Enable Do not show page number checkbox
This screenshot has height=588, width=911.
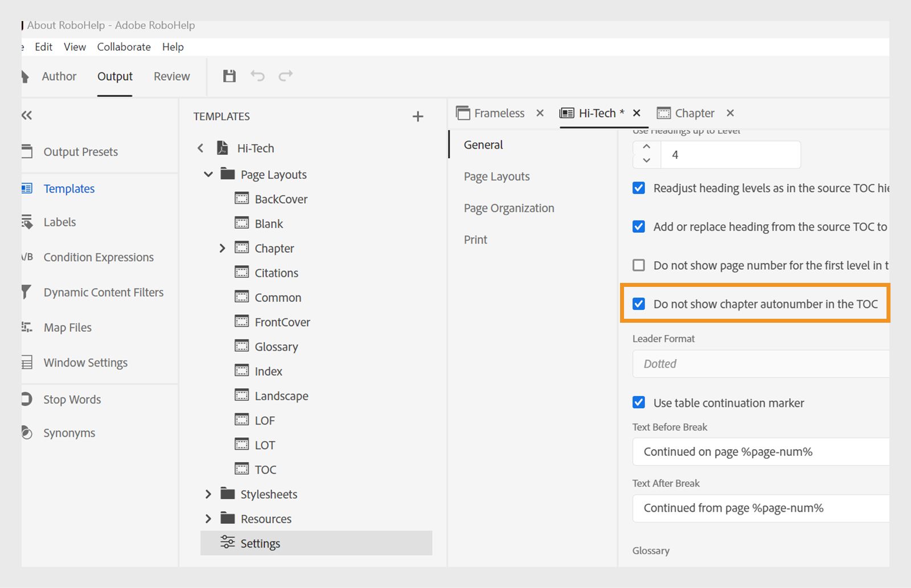(x=639, y=265)
